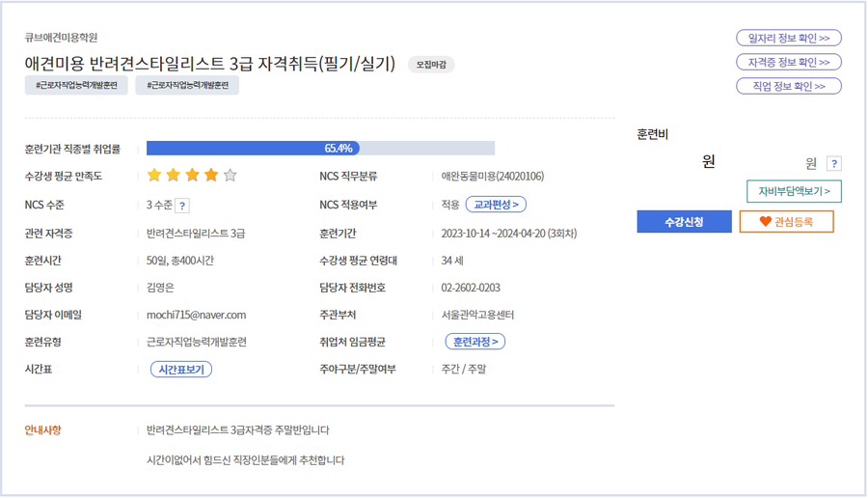Image resolution: width=868 pixels, height=498 pixels.
Task: Click the first gold satisfaction star
Action: tap(154, 176)
